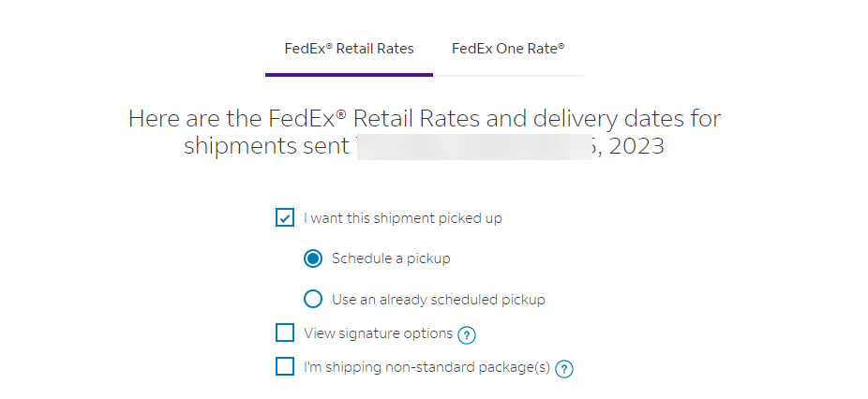Click the "2023" year text in heading

(x=636, y=147)
